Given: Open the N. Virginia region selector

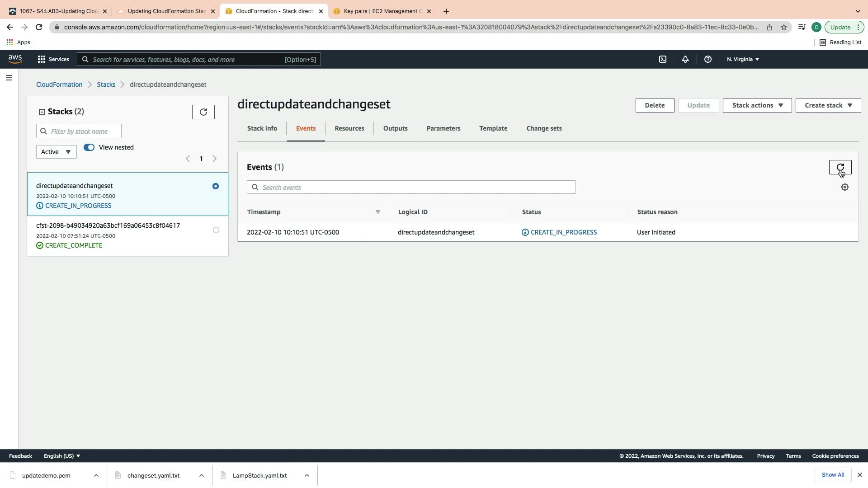Looking at the screenshot, I should pos(742,59).
